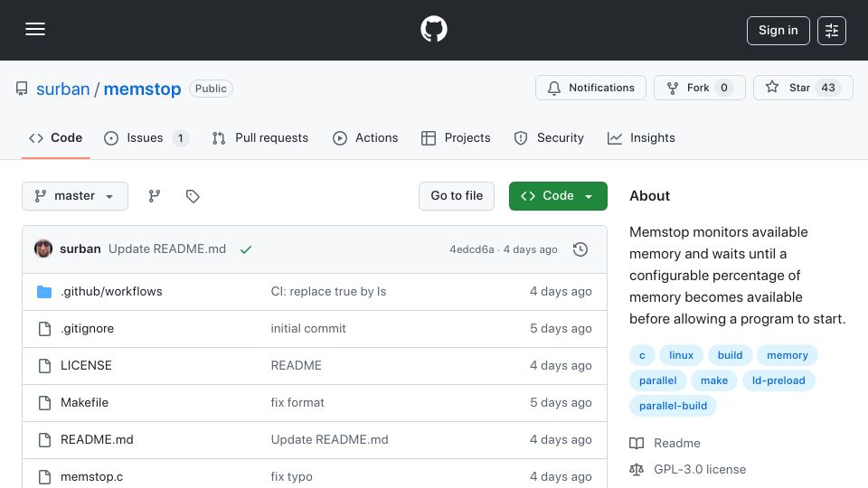Open the hamburger navigation menu
The width and height of the screenshot is (868, 488).
35,29
